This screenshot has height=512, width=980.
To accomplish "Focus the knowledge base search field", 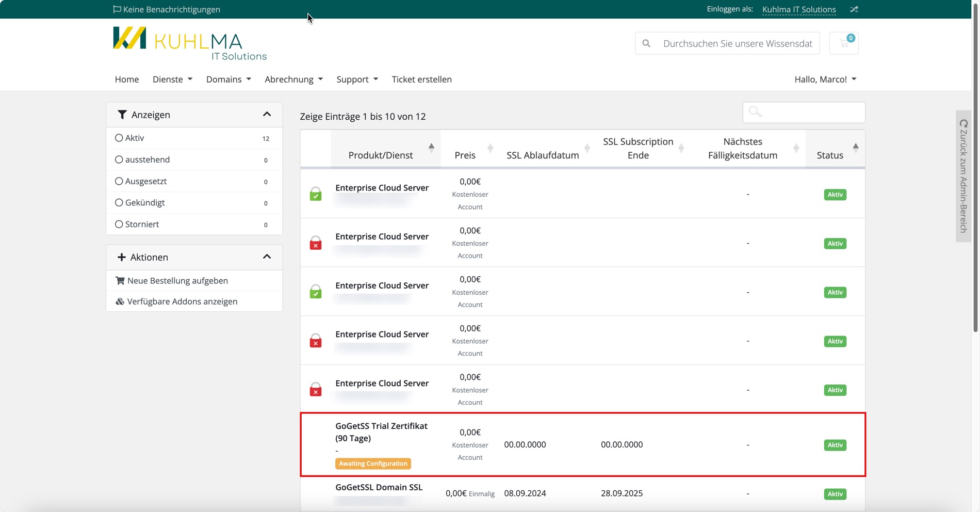I will (x=738, y=43).
